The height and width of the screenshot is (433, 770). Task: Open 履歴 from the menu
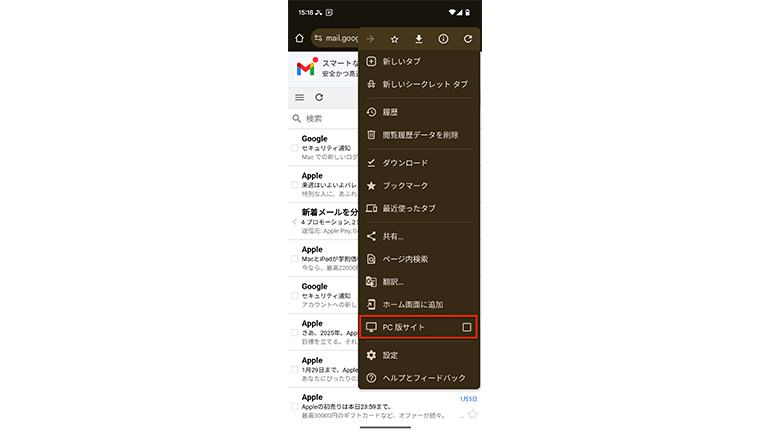tap(390, 112)
